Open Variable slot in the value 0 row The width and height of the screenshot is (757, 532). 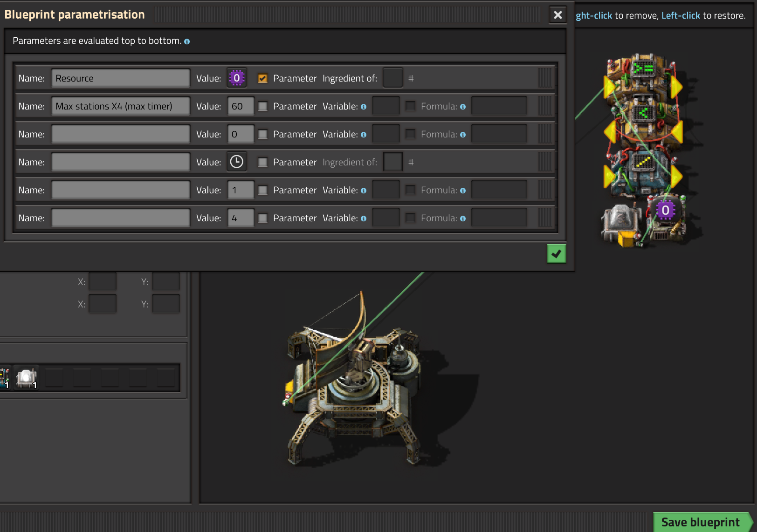[x=386, y=134]
